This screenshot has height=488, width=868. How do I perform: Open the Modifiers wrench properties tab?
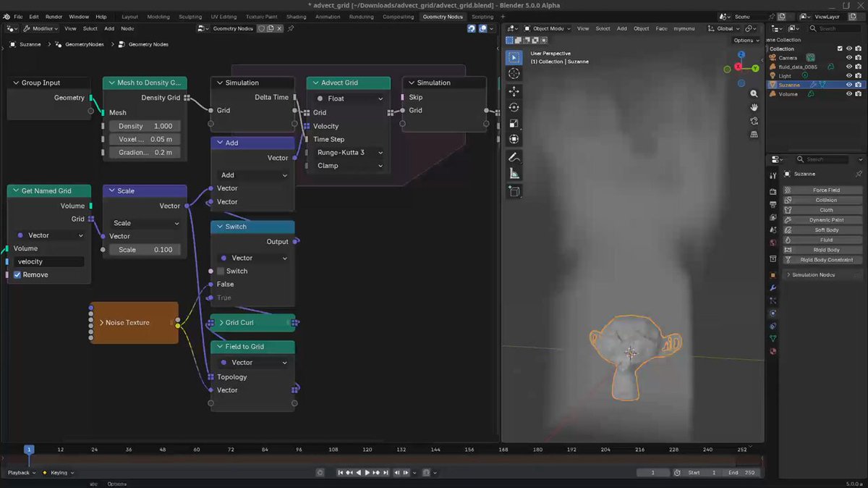pyautogui.click(x=773, y=288)
